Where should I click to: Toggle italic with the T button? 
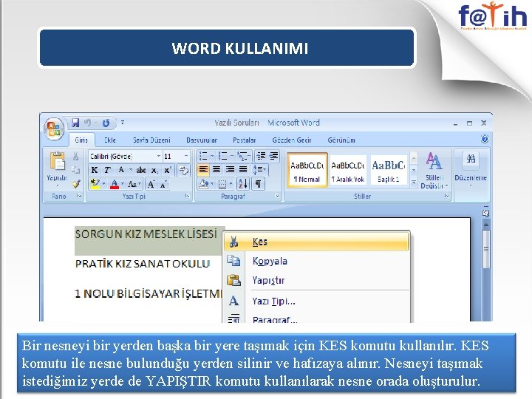tap(107, 170)
